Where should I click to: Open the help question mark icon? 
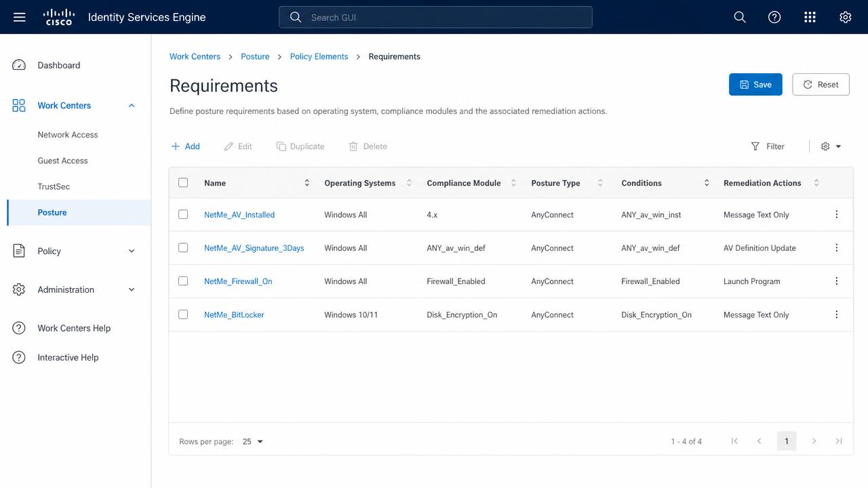coord(774,17)
